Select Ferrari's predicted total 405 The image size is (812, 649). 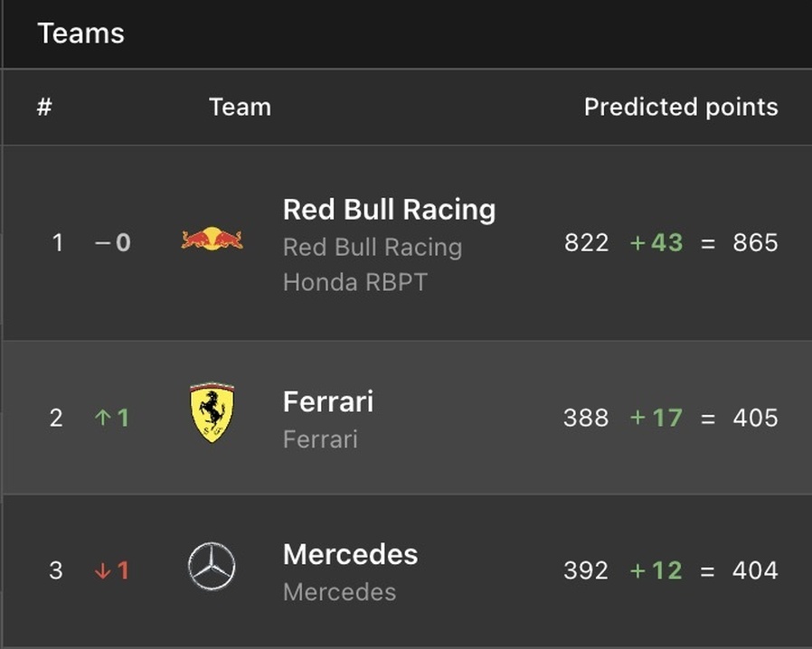(x=755, y=418)
